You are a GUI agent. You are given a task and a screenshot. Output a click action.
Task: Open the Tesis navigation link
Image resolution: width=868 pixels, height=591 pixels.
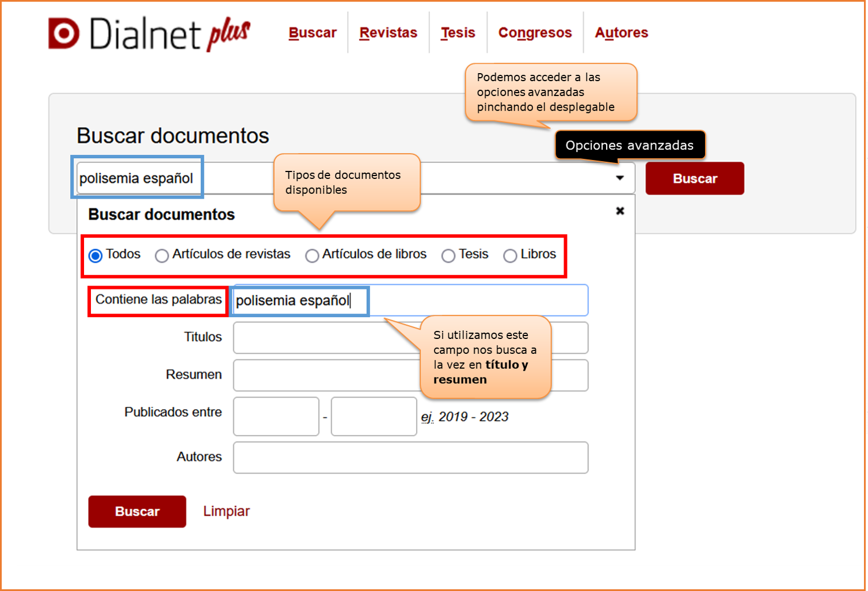(458, 33)
